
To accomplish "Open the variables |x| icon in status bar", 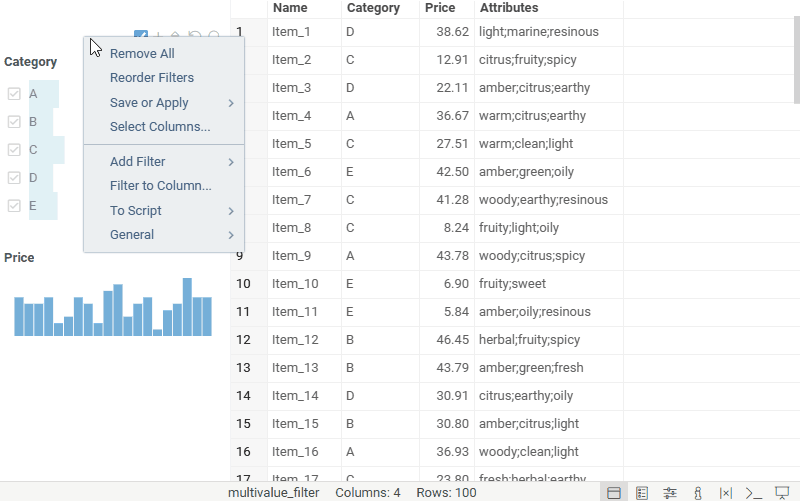I will pyautogui.click(x=726, y=493).
